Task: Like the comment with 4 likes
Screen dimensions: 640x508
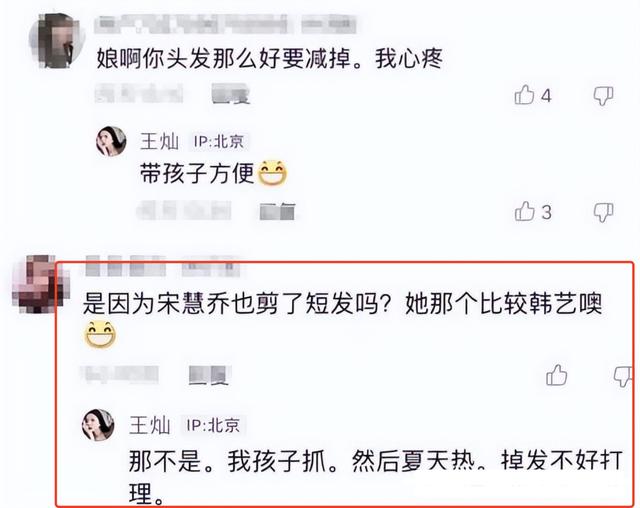Action: pyautogui.click(x=524, y=95)
